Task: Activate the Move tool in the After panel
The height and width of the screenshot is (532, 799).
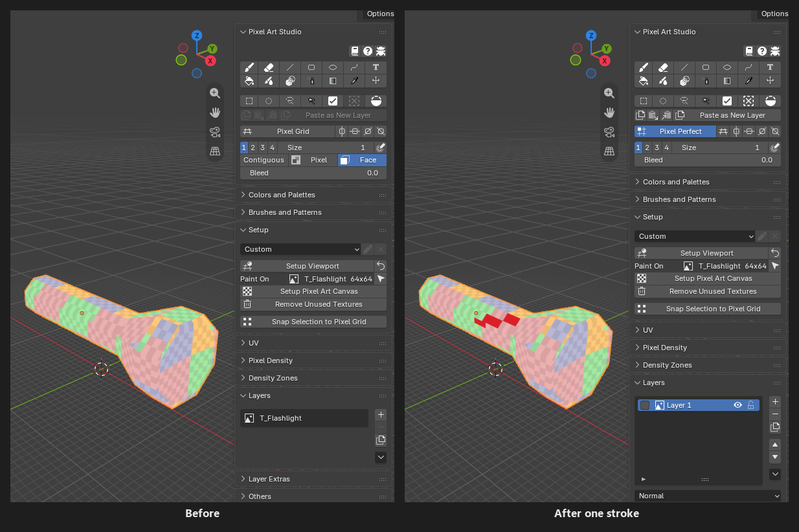Action: (x=770, y=81)
